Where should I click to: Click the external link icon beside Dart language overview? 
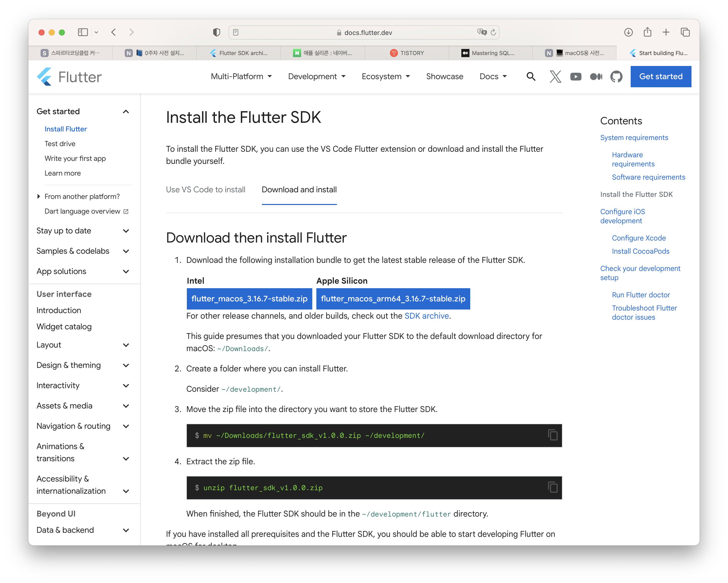[126, 211]
